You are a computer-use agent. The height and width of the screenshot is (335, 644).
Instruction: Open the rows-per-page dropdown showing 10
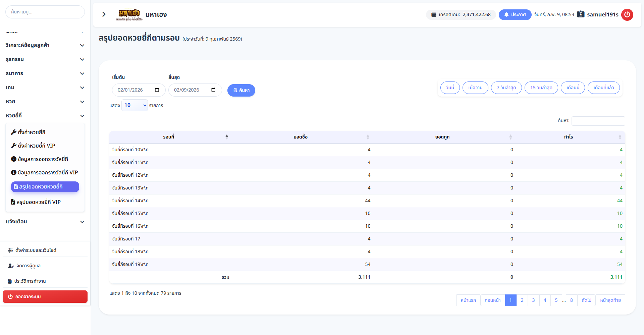pyautogui.click(x=135, y=105)
